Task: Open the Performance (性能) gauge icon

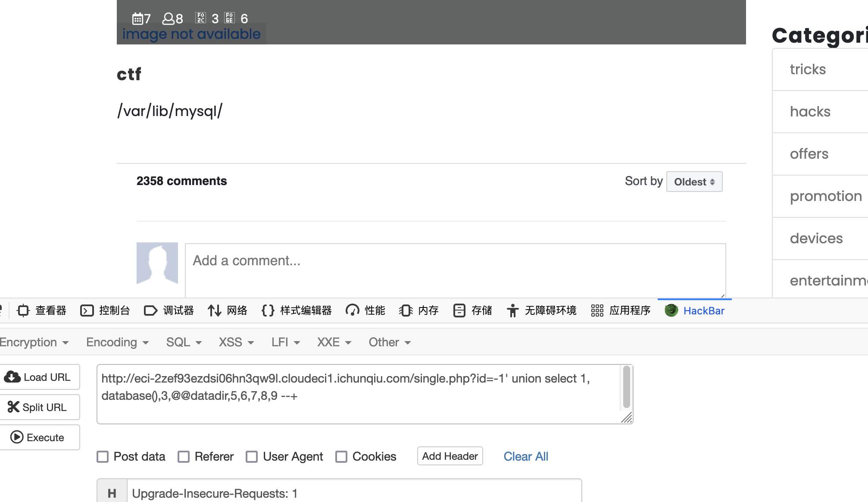Action: point(352,311)
